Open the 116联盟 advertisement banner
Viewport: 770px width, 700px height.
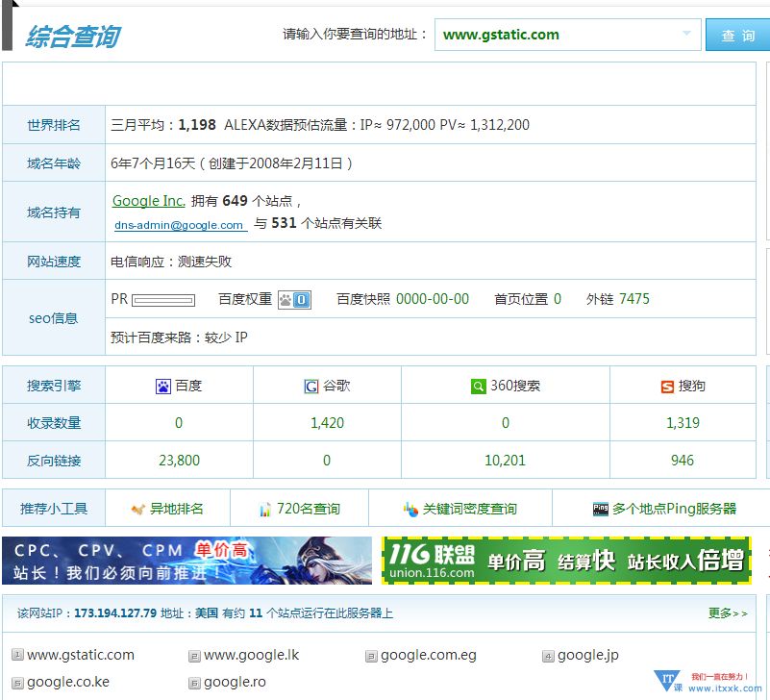[x=567, y=561]
